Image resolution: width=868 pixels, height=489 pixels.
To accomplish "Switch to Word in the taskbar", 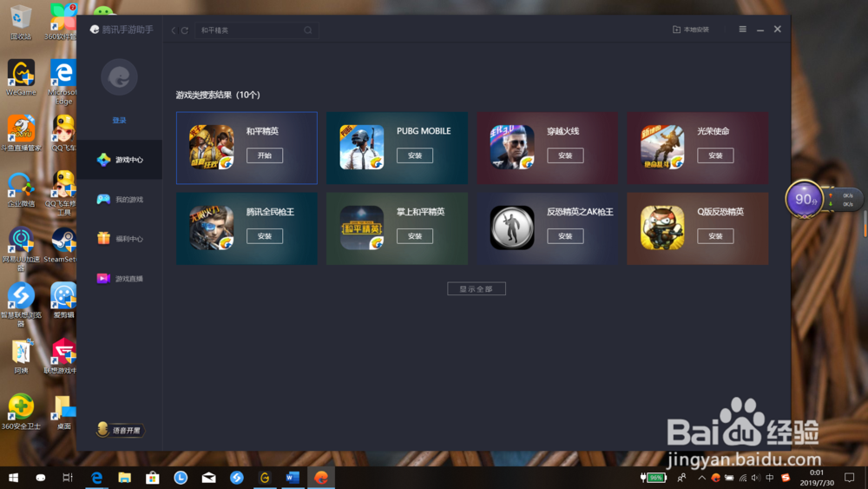I will point(293,478).
